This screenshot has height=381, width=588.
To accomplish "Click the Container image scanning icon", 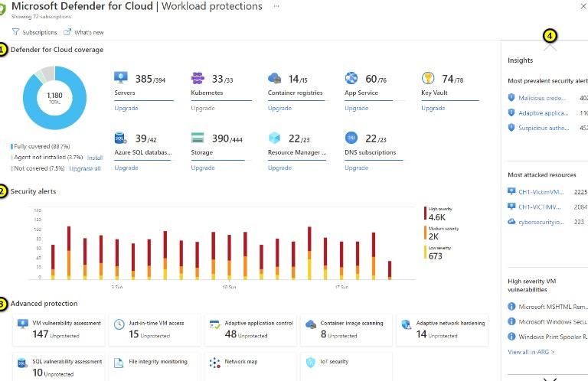I will point(311,324).
